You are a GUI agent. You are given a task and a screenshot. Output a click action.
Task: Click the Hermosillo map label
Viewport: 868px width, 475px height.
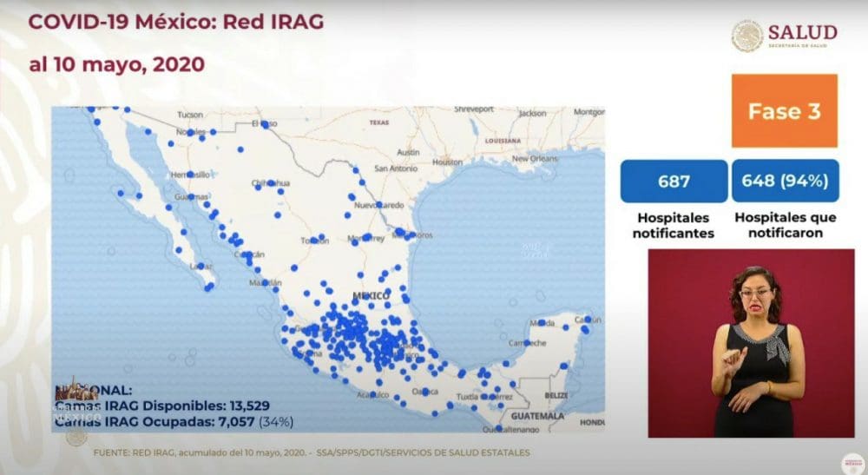click(x=190, y=175)
